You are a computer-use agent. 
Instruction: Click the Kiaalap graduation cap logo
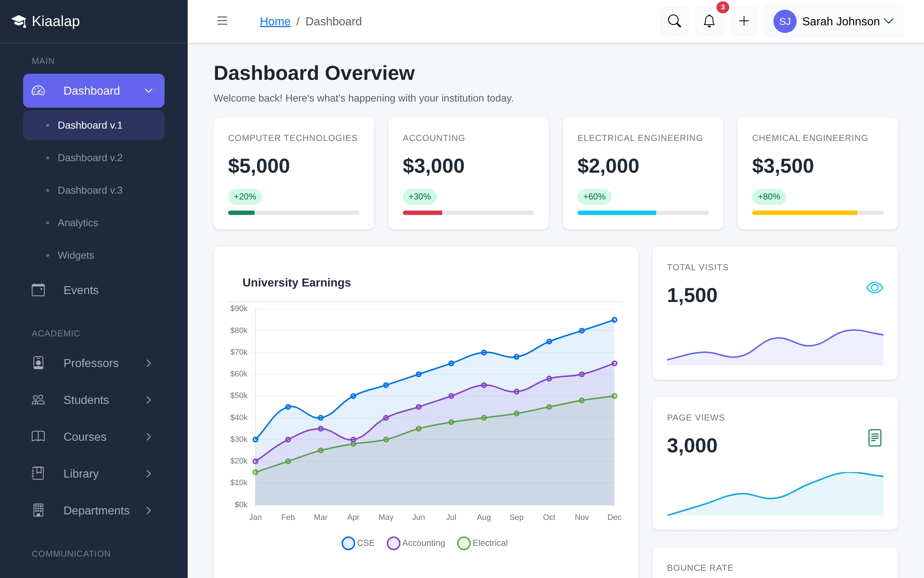pyautogui.click(x=19, y=21)
